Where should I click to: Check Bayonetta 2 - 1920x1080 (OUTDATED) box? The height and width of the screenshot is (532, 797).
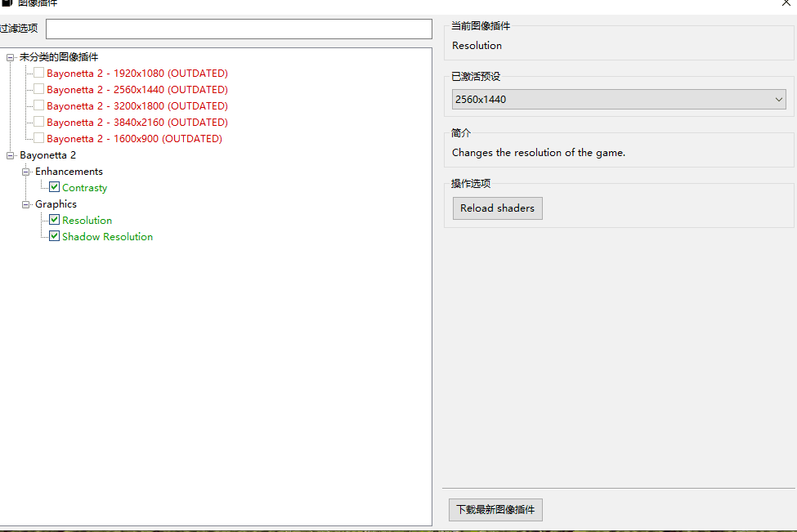coord(38,73)
